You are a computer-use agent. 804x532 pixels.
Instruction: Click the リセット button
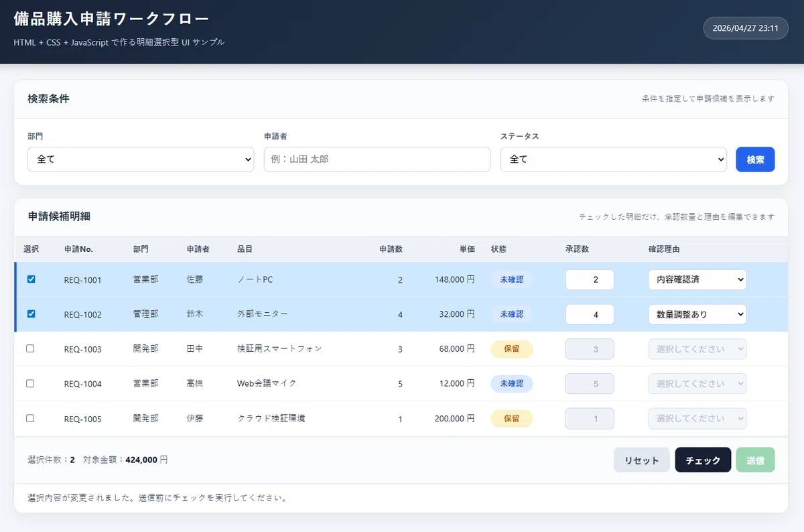point(641,460)
